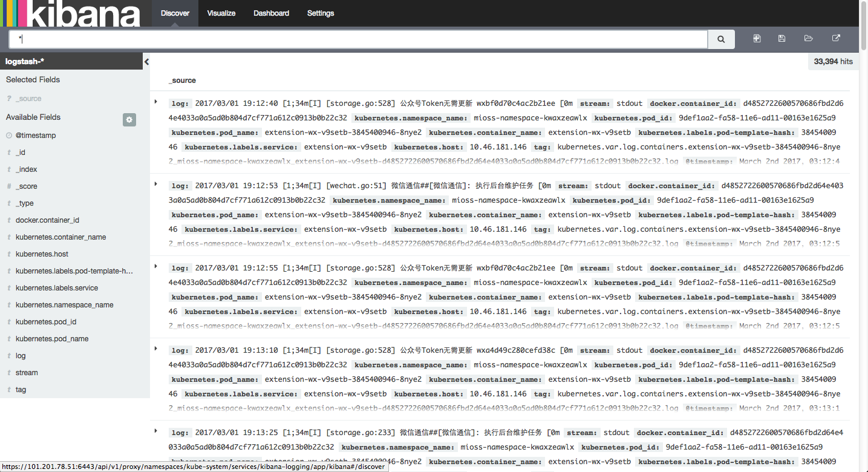Open the Dashboard tab
Viewport: 868px width, 472px height.
[x=271, y=13]
